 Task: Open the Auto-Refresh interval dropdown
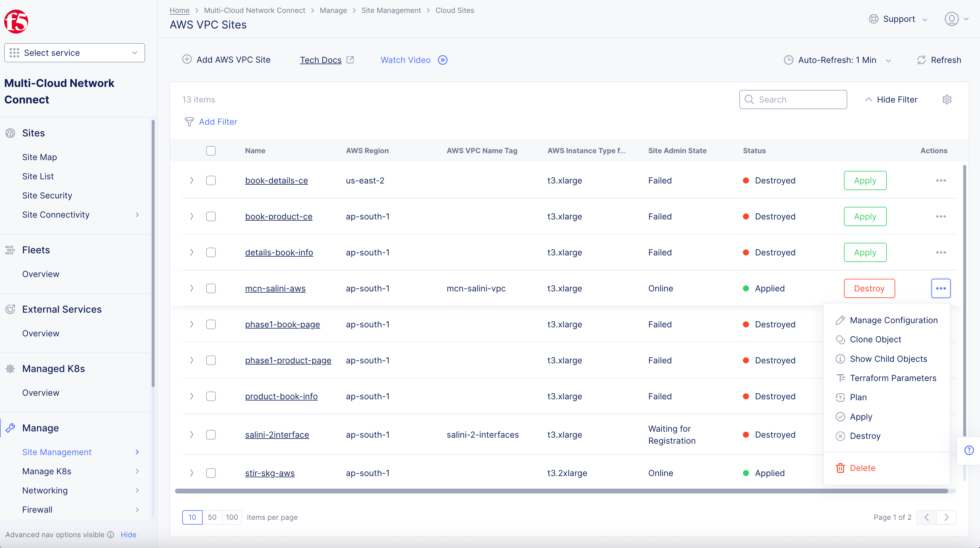click(837, 60)
